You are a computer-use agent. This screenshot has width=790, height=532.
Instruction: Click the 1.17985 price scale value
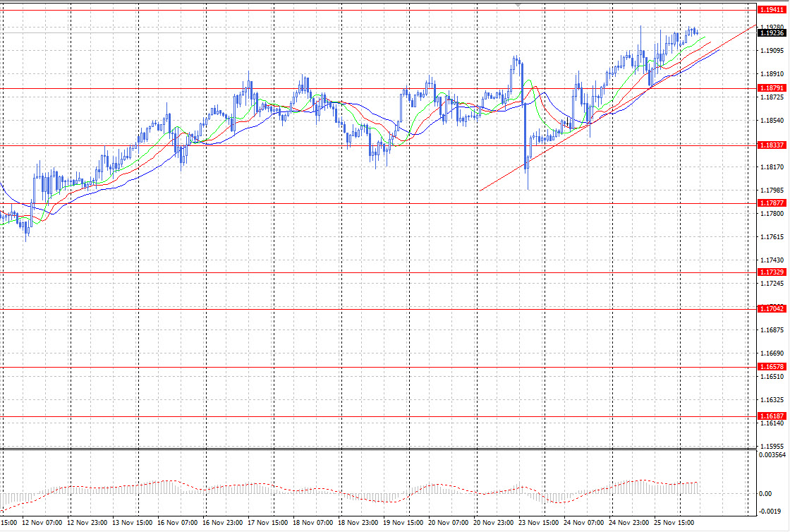tap(772, 191)
